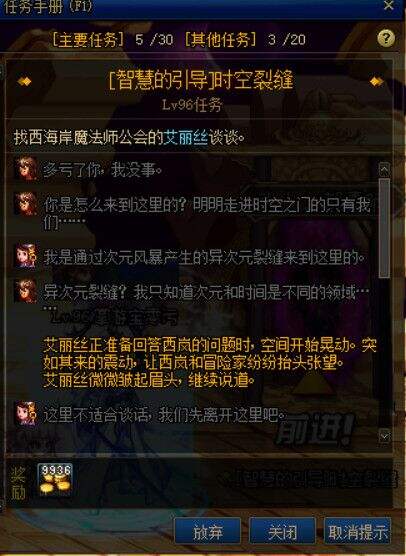
Task: Switch to the 主要任务 tab
Action: click(x=88, y=40)
